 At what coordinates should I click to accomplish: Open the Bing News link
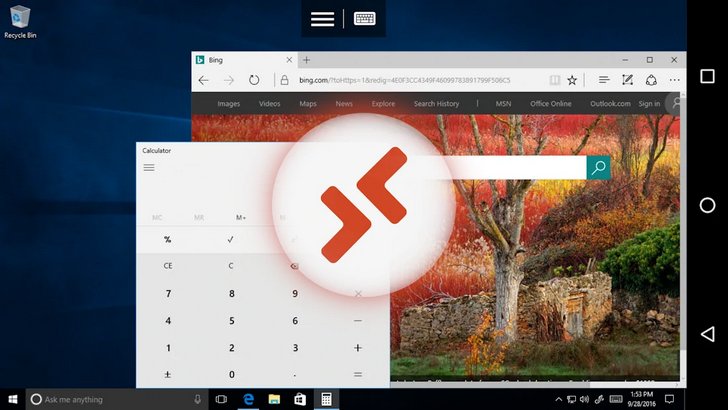pos(344,104)
